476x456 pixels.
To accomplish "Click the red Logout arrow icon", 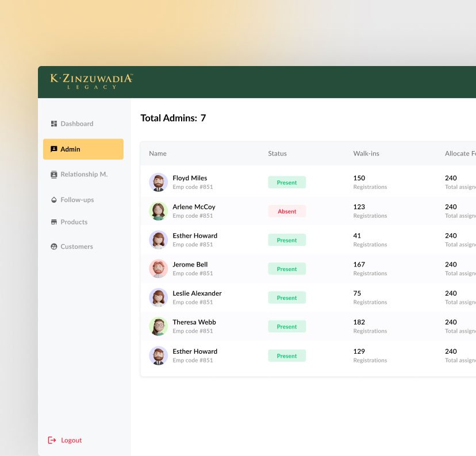I will coord(52,440).
